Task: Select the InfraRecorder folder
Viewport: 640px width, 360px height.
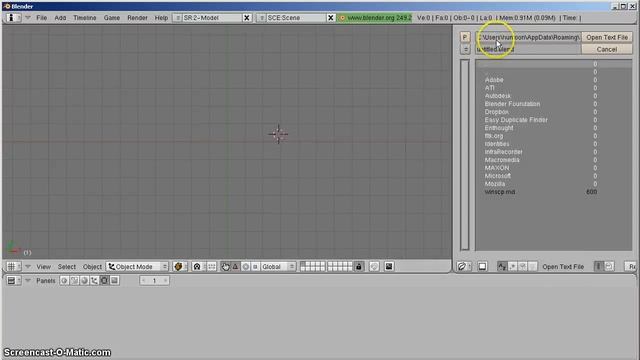Action: click(x=503, y=152)
